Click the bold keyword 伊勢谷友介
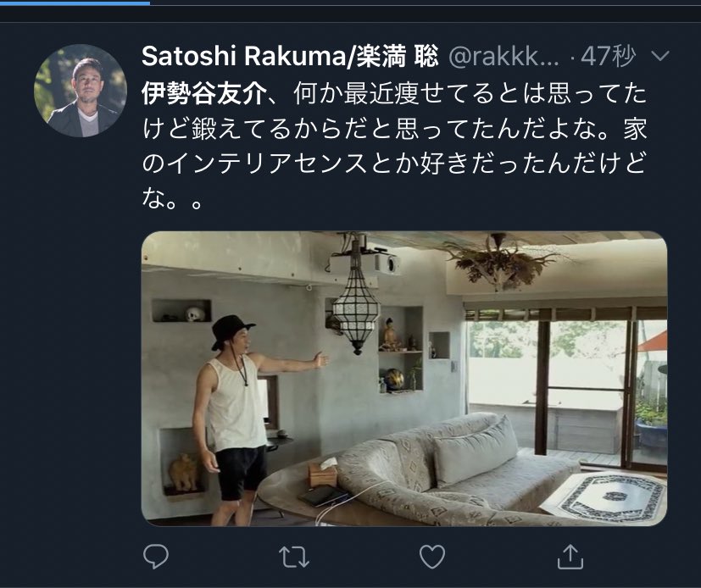This screenshot has height=588, width=701. 204,94
